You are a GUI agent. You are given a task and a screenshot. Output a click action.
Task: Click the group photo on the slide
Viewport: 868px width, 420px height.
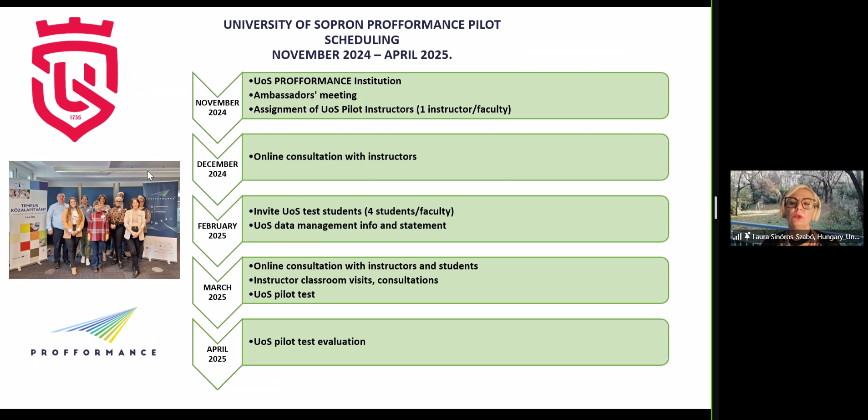pos(94,220)
